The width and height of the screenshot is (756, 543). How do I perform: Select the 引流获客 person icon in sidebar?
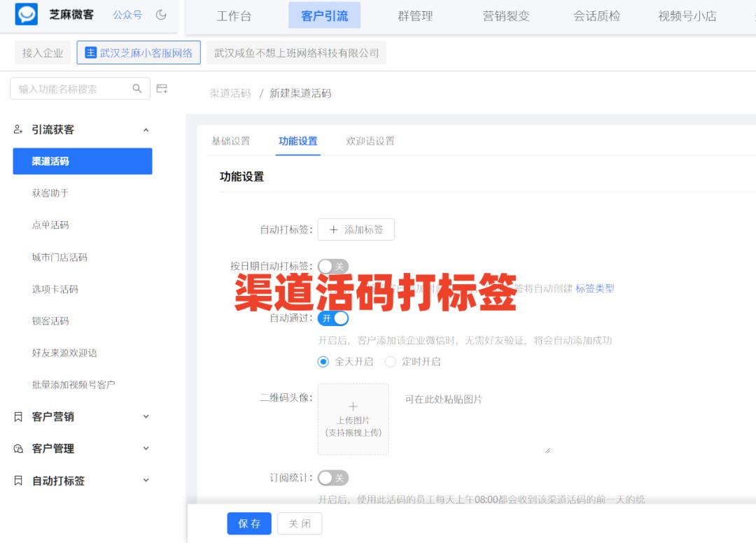point(18,129)
